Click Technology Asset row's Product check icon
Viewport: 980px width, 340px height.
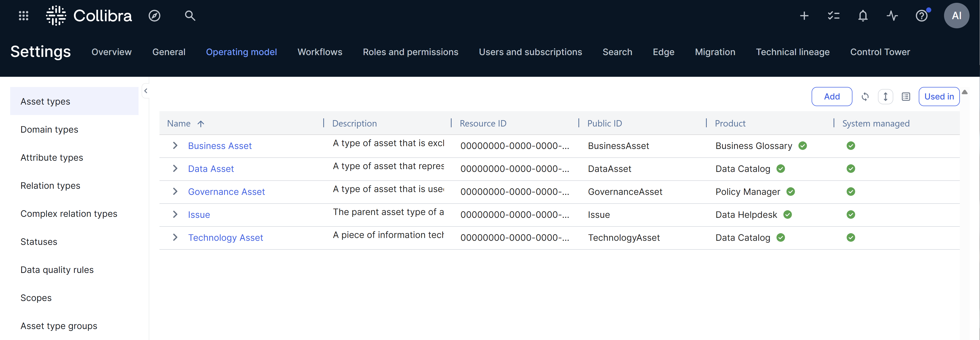781,237
